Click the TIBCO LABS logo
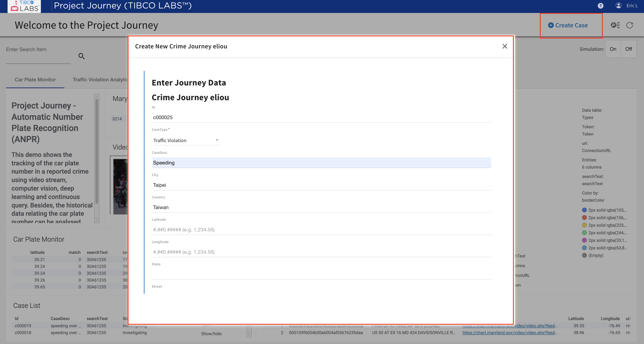This screenshot has height=344, width=644. (24, 6)
